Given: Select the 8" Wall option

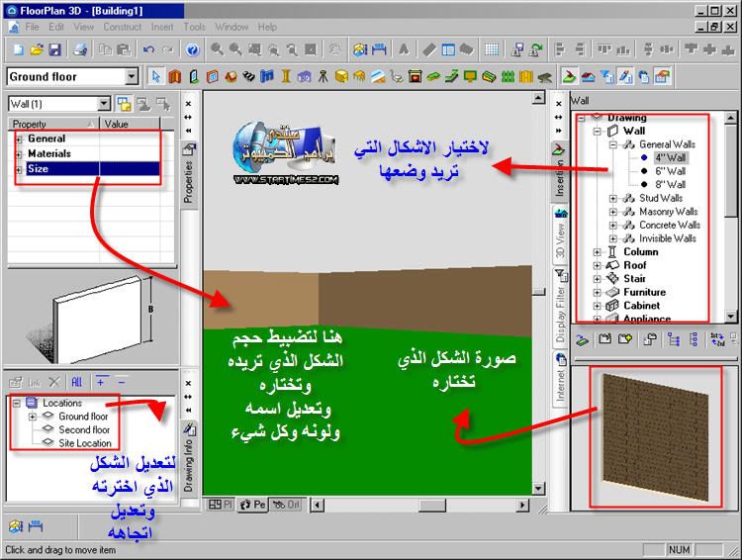Looking at the screenshot, I should click(x=670, y=185).
